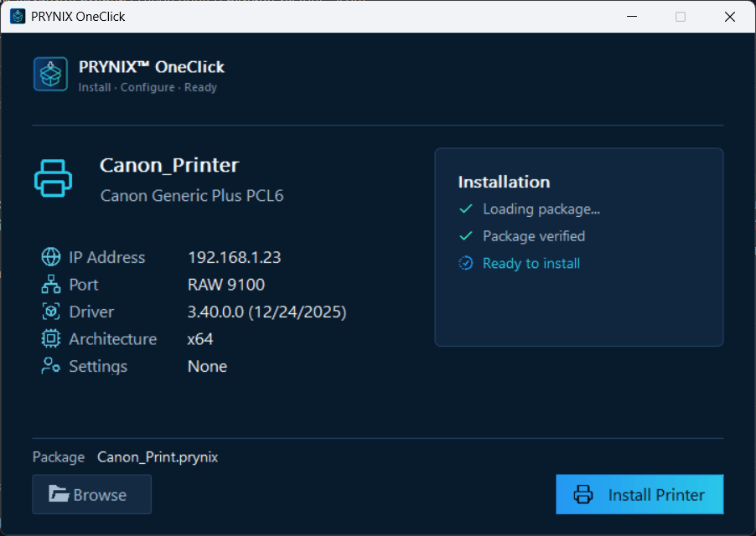Click the user gear icon beside Settings
This screenshot has height=536, width=756.
(x=50, y=366)
